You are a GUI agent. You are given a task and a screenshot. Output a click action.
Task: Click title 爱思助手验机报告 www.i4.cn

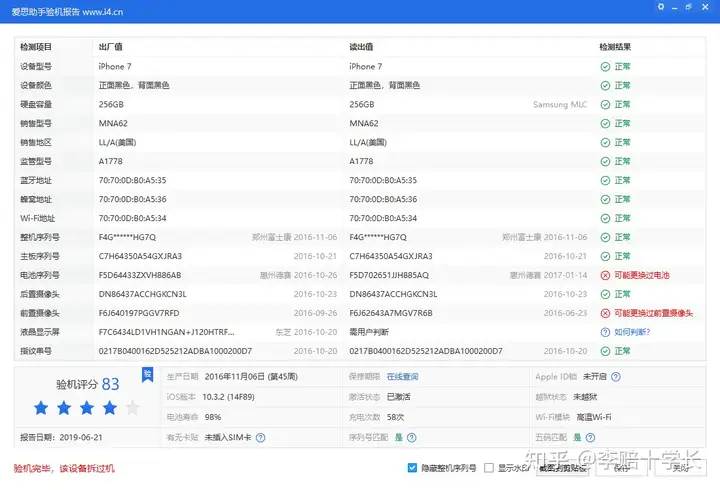pyautogui.click(x=67, y=12)
